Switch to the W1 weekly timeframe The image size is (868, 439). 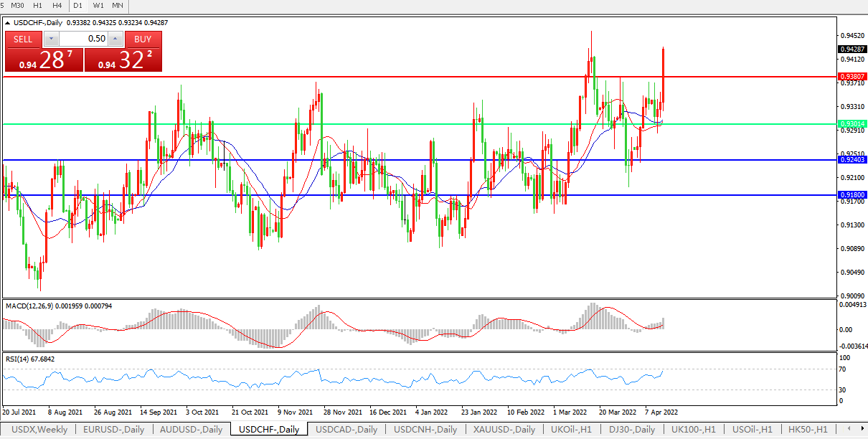(x=98, y=6)
